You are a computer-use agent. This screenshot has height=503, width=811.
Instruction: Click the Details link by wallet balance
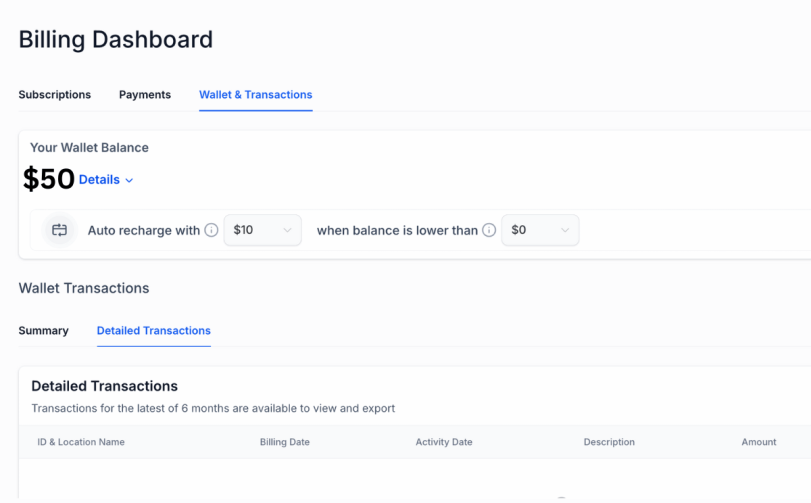[99, 180]
